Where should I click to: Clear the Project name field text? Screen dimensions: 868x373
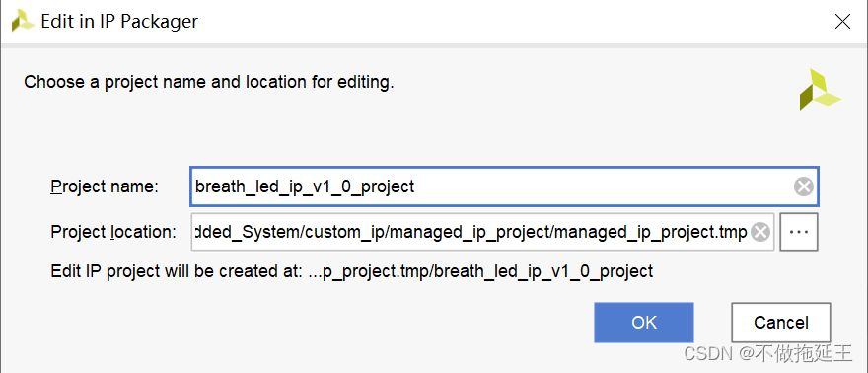803,187
